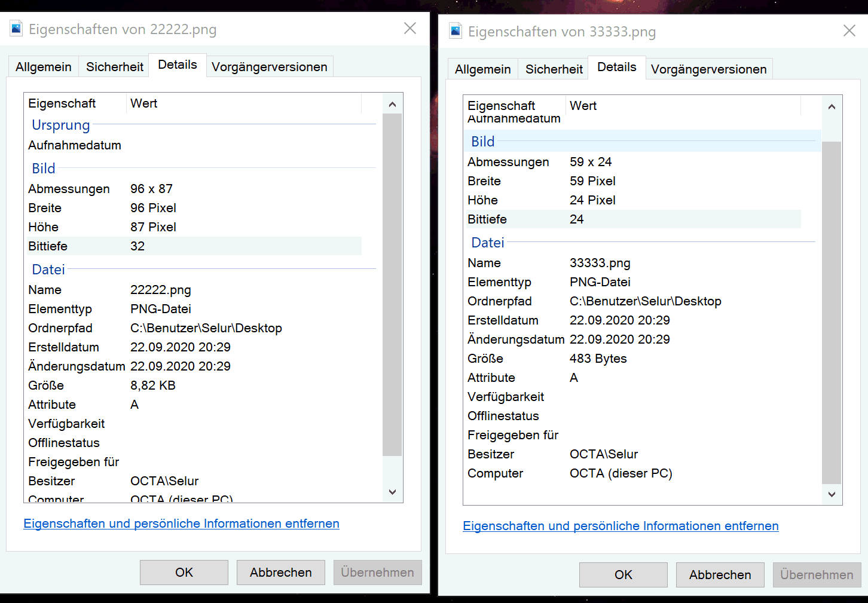Click the scroll down arrow in 33333.png list

tap(832, 494)
